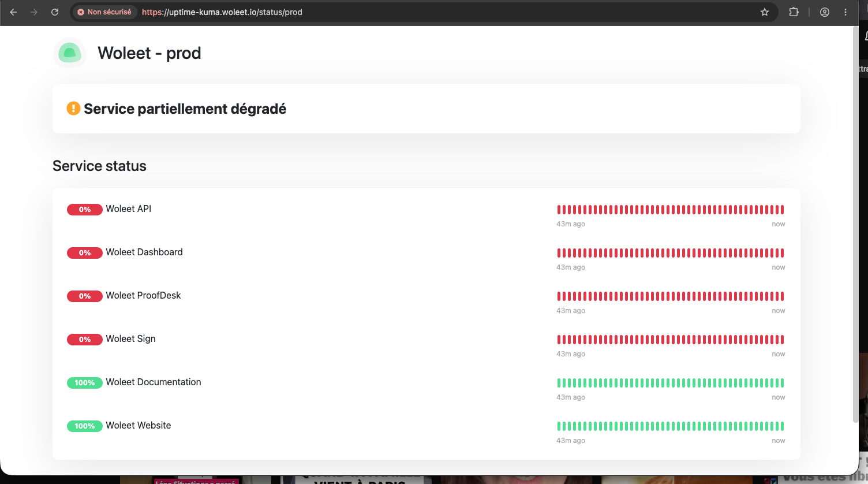Click the Woleet ProofDesk red heartbeat bar
This screenshot has height=484, width=868.
(x=671, y=296)
